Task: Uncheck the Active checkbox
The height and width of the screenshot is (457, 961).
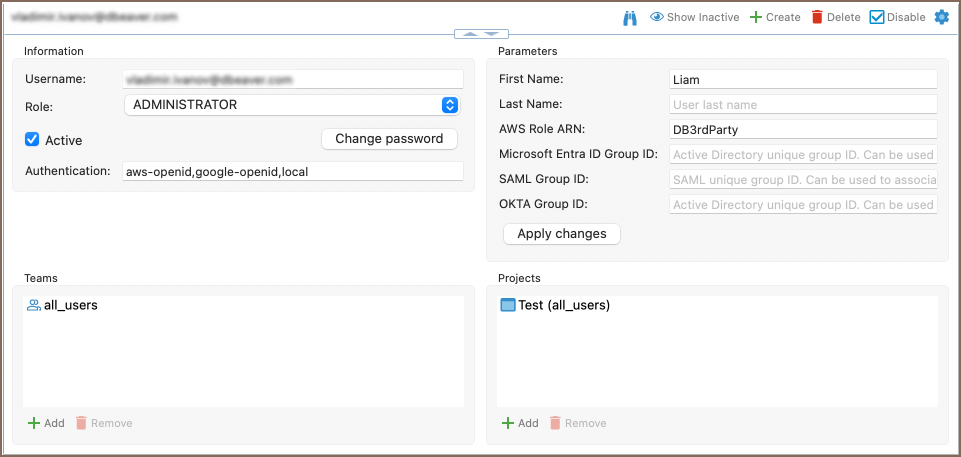Action: click(x=32, y=140)
